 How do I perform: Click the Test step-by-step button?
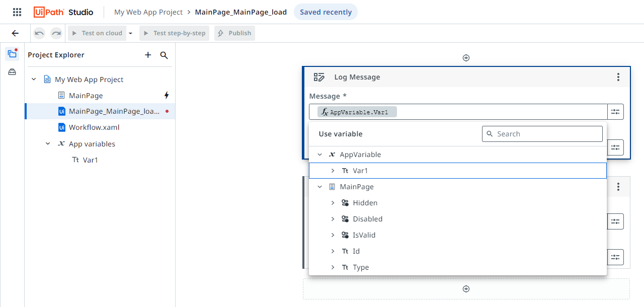(174, 33)
